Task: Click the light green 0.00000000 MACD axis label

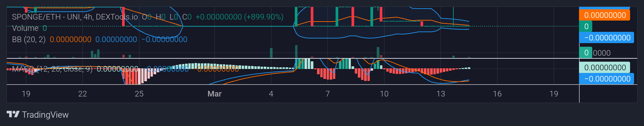Action: (605, 68)
